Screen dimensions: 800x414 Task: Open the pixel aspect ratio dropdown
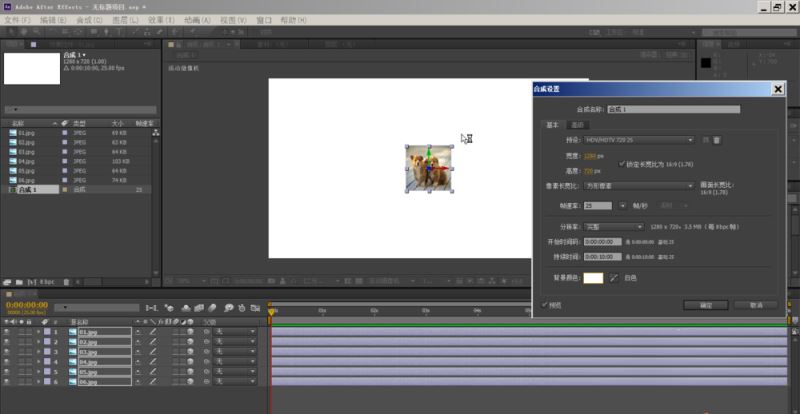[639, 186]
